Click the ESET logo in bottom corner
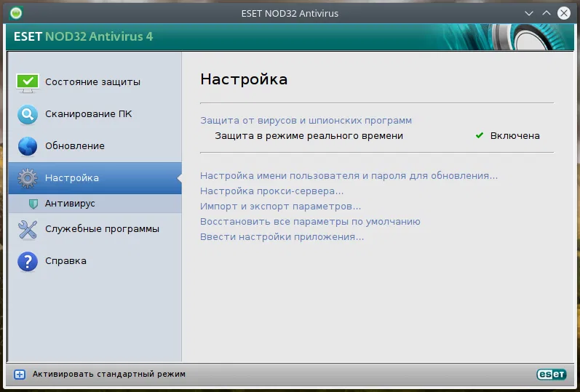Screen dimensions: 580x392 (552, 375)
